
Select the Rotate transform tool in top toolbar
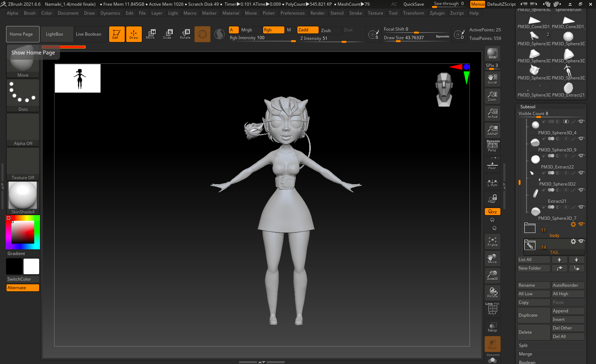tap(185, 34)
